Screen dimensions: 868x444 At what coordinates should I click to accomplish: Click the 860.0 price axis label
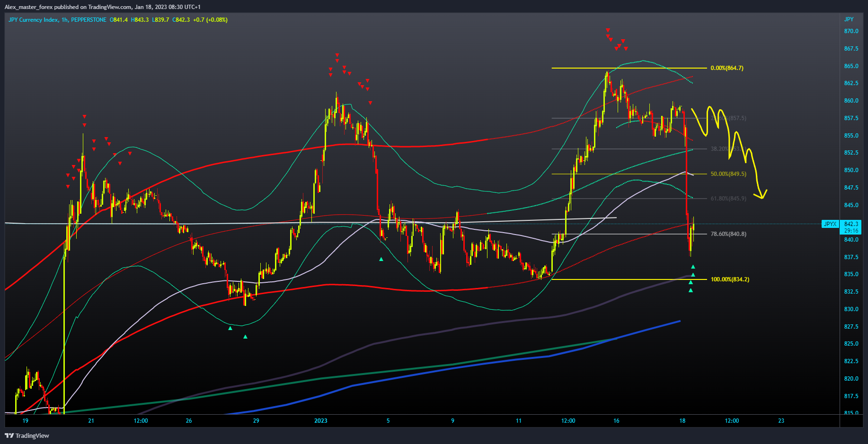pyautogui.click(x=851, y=101)
